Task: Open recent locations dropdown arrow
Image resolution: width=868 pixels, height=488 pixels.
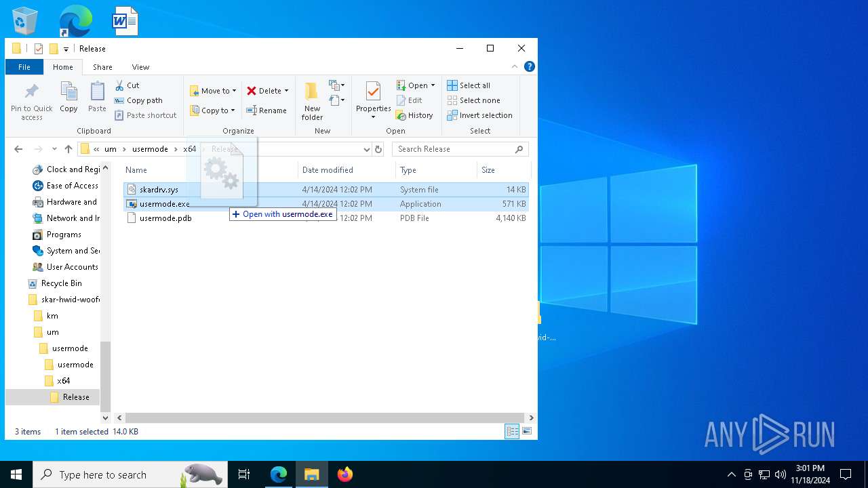Action: click(54, 149)
